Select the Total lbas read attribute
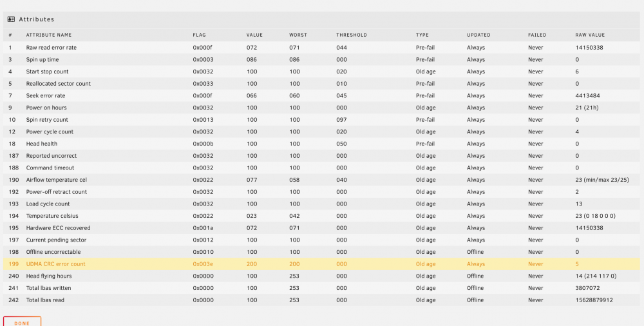Screen dimensions: 644x326 [45, 300]
